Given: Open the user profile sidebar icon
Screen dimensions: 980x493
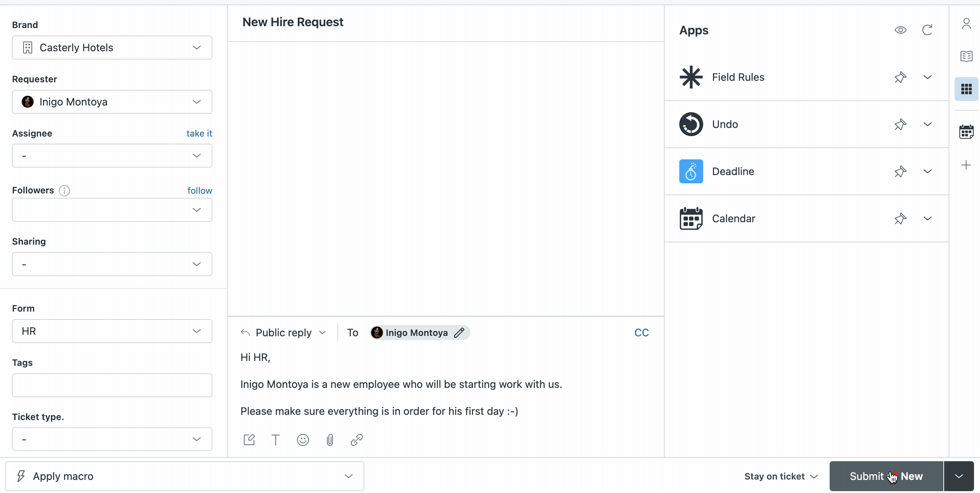Looking at the screenshot, I should click(966, 24).
